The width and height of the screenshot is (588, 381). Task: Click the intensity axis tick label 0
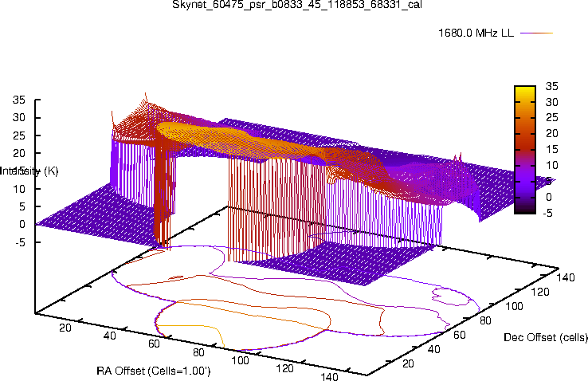pos(22,224)
